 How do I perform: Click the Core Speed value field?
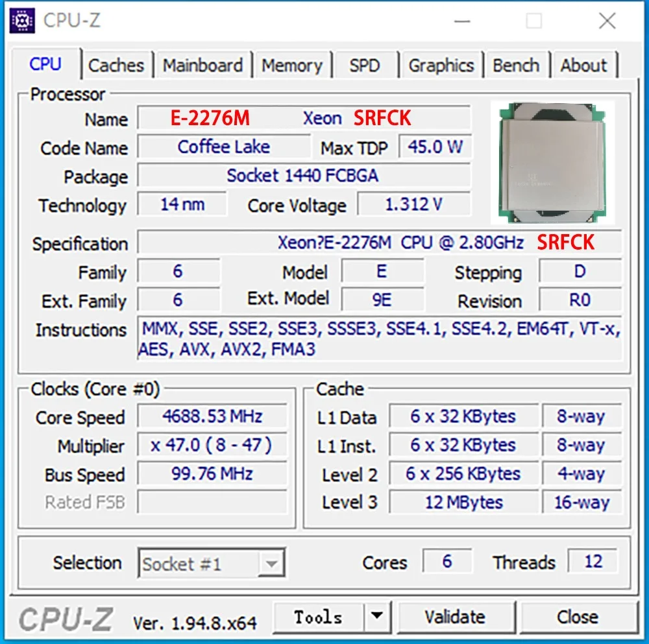point(212,416)
